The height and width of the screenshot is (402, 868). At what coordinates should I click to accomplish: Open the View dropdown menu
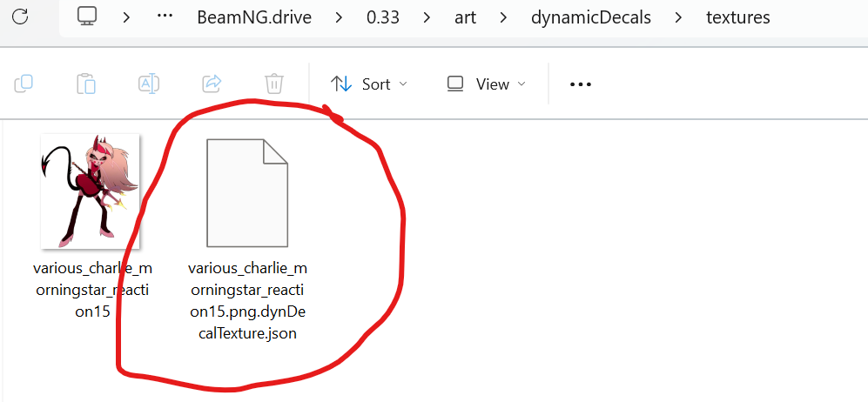(486, 84)
